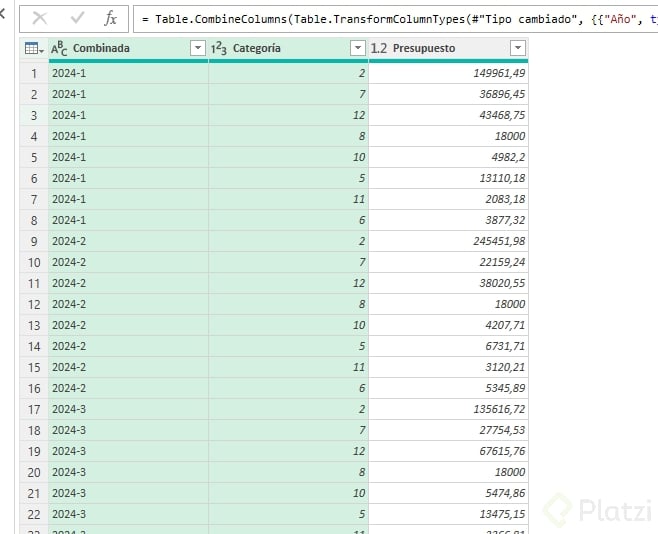Screen dimensions: 658x534
Task: Select the Presupuesto cell showing 43468,75
Action: pyautogui.click(x=448, y=115)
